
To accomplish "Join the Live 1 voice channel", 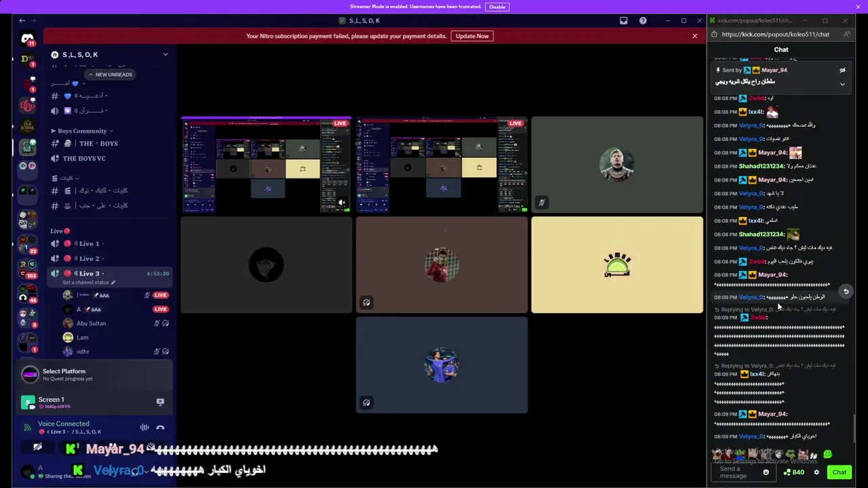I will pos(108,243).
